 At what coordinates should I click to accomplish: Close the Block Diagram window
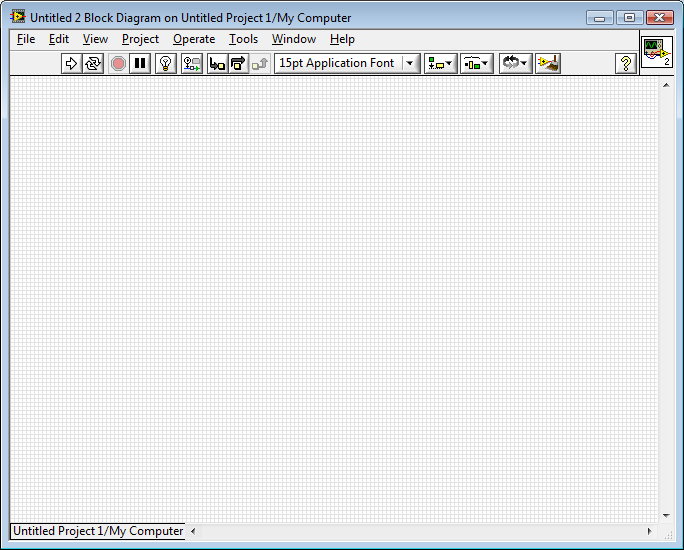point(660,18)
